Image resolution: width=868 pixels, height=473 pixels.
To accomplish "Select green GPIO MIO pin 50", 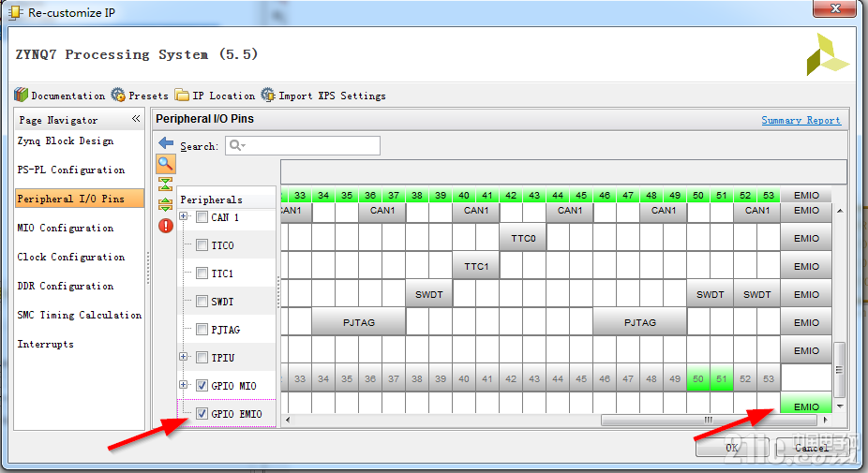I will [698, 378].
